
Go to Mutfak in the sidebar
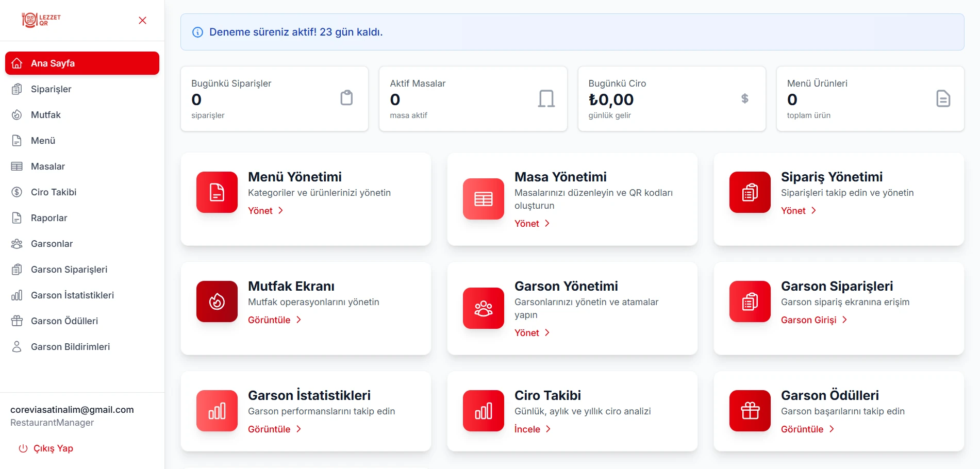45,115
